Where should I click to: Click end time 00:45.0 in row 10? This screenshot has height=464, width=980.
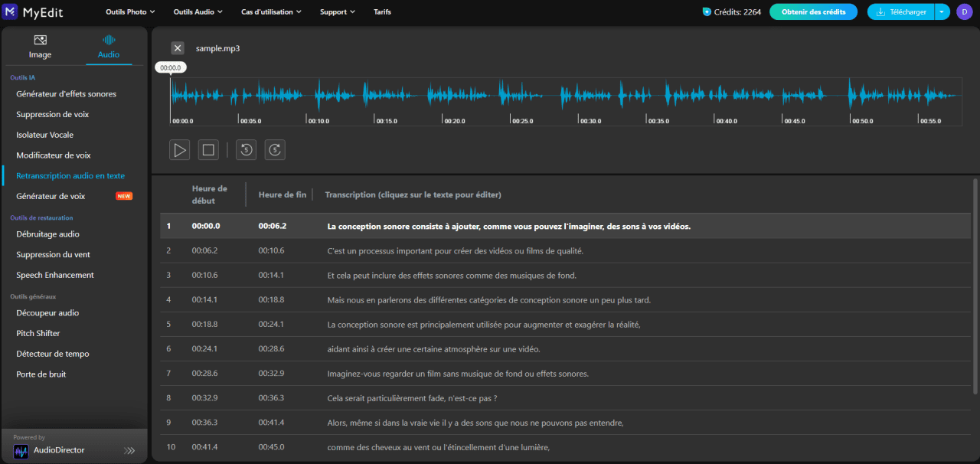(x=271, y=447)
